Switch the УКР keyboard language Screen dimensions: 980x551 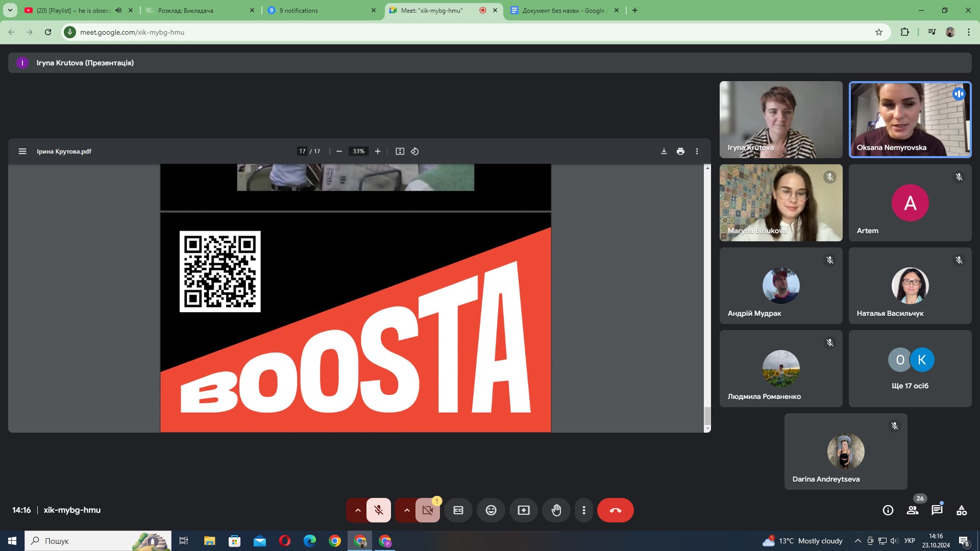[910, 541]
